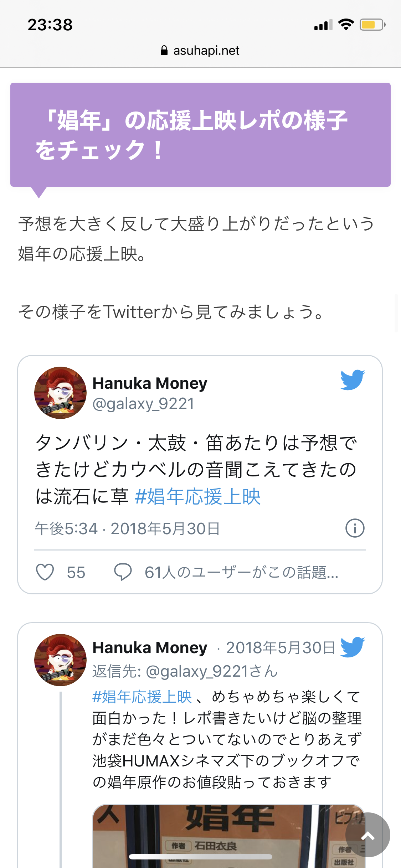Open Hanuka Money avatar in reply tweet

(x=60, y=660)
